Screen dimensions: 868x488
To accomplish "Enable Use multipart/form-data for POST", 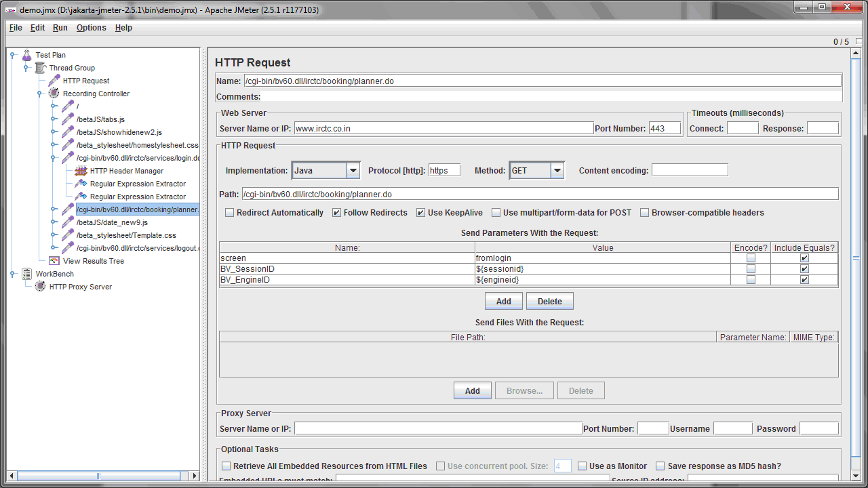I will 496,213.
